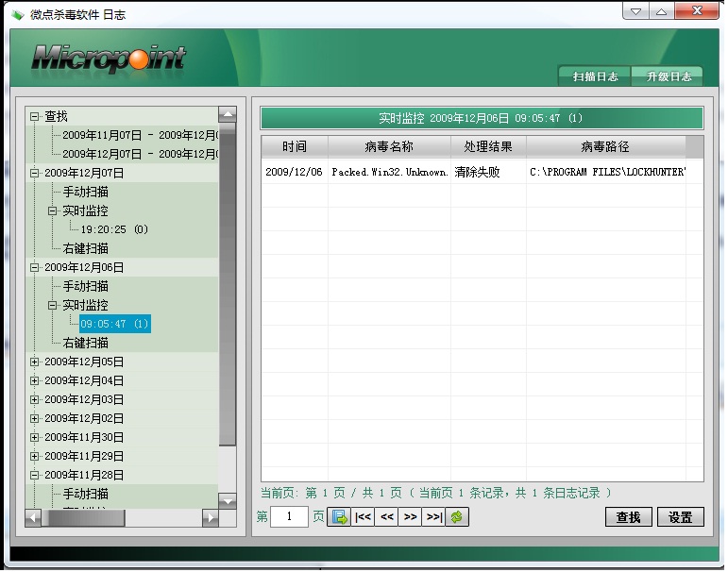This screenshot has height=572, width=728.
Task: Refresh the log list icon
Action: [x=457, y=516]
